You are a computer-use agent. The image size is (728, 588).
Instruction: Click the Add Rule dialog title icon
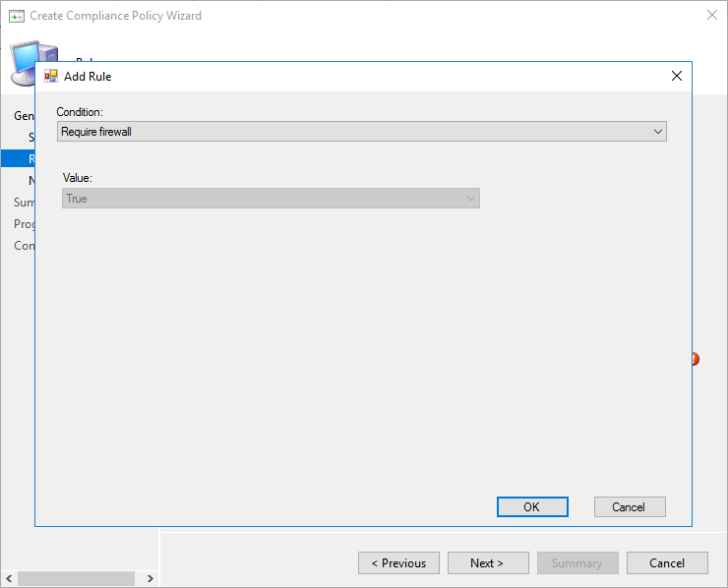[x=51, y=76]
